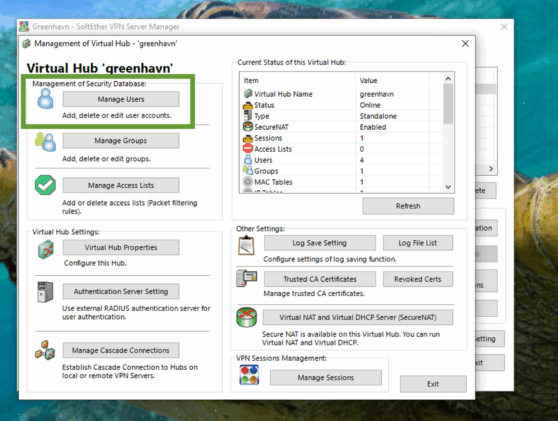This screenshot has height=421, width=558.
Task: Refresh the hub status list
Action: [408, 206]
